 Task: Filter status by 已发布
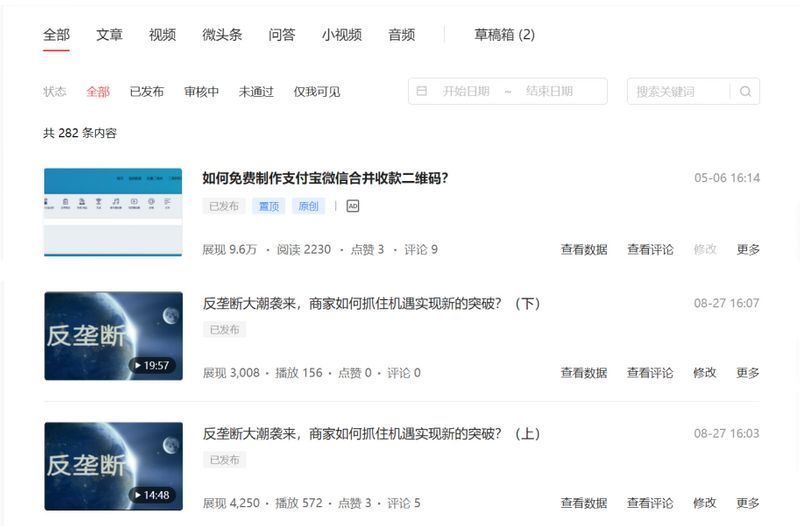point(147,92)
